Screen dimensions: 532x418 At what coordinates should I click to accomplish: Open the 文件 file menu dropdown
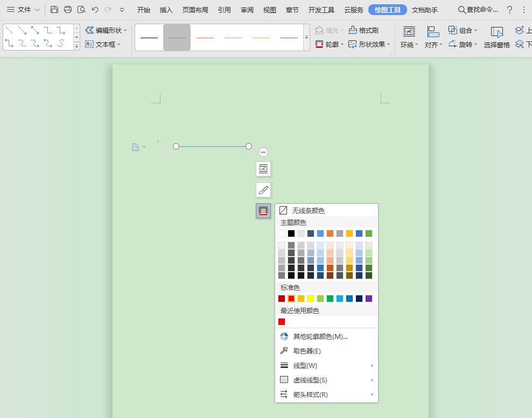tap(23, 10)
